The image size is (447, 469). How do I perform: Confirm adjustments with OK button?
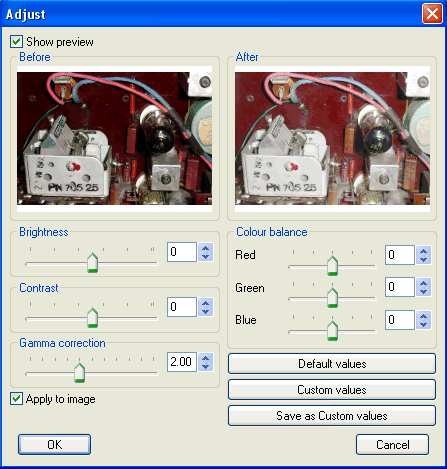coord(54,444)
